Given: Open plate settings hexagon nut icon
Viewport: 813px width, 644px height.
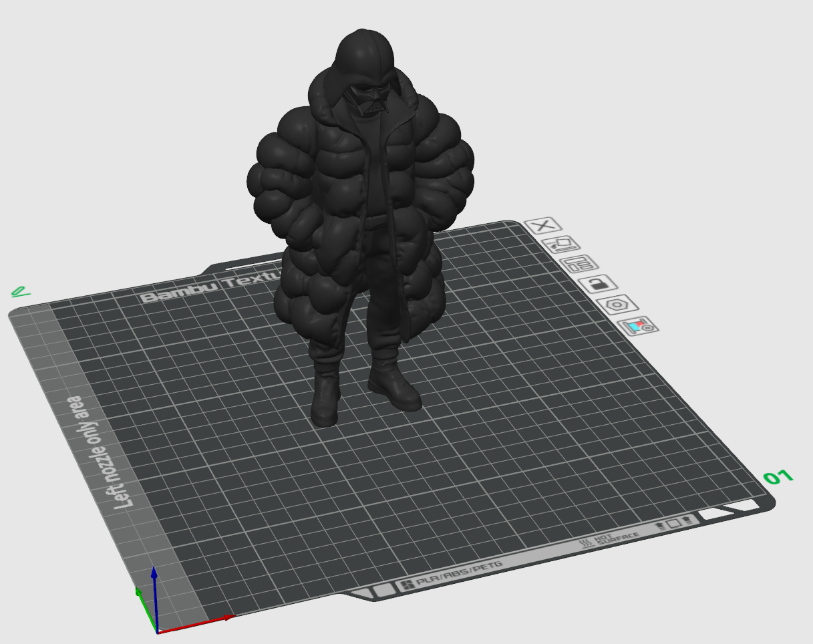Looking at the screenshot, I should click(x=619, y=305).
